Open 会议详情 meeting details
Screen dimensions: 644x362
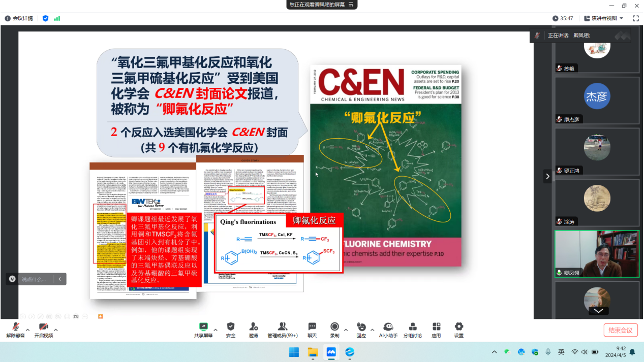(x=19, y=18)
